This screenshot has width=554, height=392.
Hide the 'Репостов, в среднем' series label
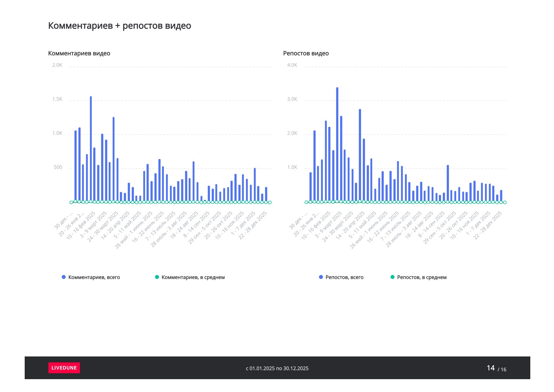pyautogui.click(x=422, y=277)
